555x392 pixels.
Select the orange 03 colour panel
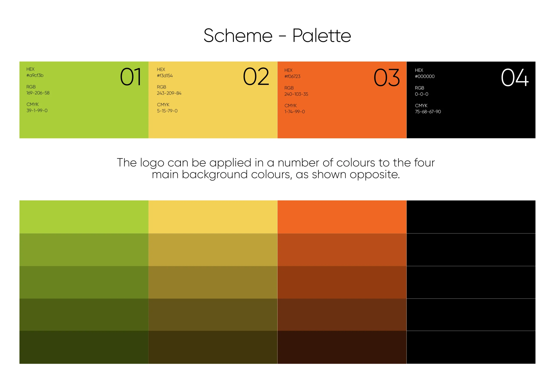click(342, 100)
